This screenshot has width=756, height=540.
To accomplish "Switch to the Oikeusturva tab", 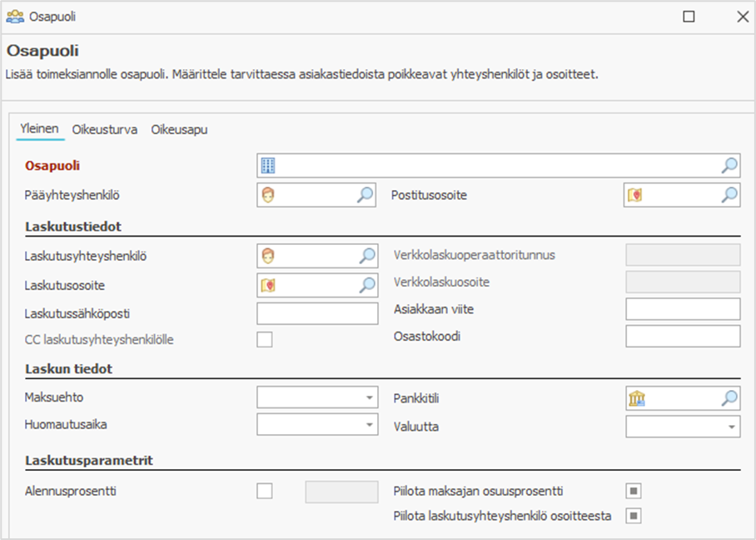I will pos(105,129).
